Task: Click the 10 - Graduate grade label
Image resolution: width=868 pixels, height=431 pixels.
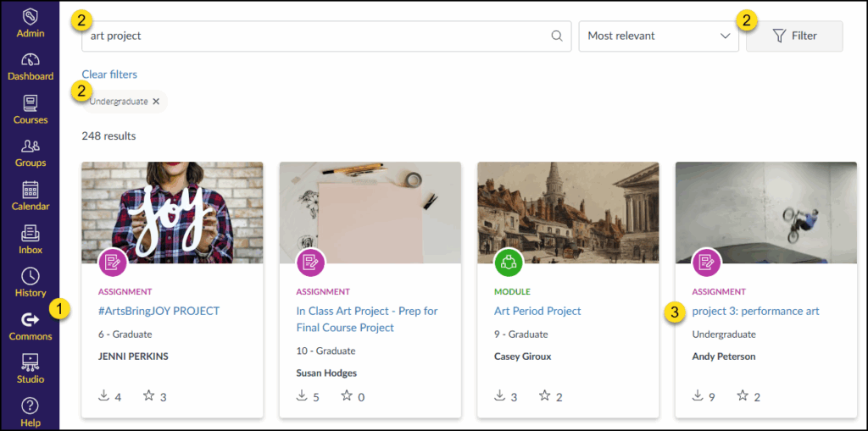Action: [325, 351]
